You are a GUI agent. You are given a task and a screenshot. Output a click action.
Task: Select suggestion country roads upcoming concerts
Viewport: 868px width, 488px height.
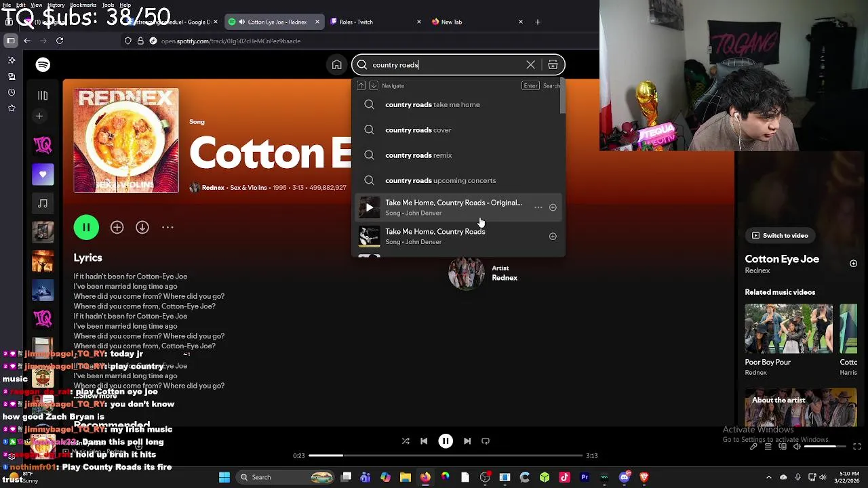pyautogui.click(x=458, y=180)
